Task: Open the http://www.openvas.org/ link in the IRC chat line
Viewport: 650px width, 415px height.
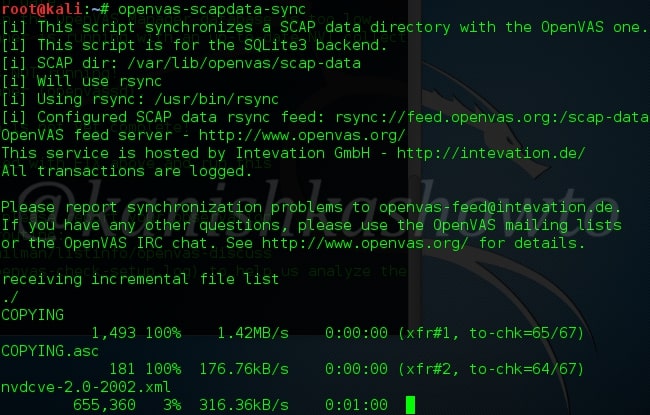Action: tap(365, 243)
